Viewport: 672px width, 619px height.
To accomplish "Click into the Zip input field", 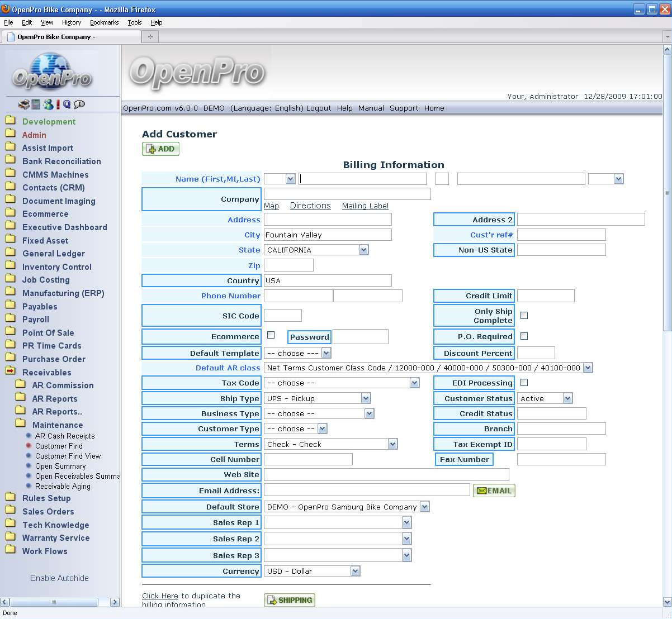I will [x=288, y=265].
